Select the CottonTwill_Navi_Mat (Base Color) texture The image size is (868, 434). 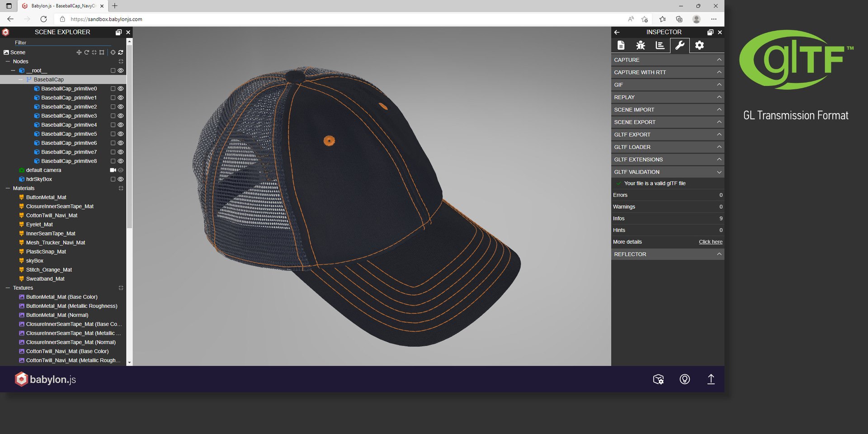point(67,351)
